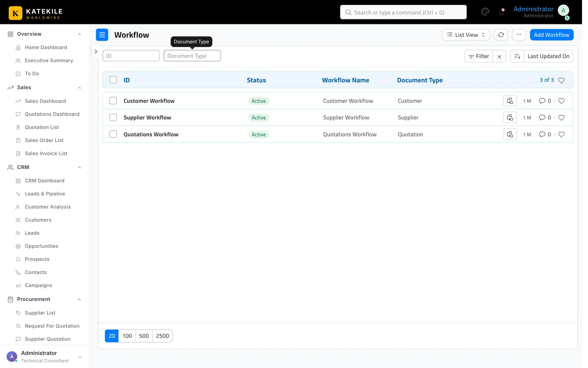Click the search or command bar
Image resolution: width=588 pixels, height=368 pixels.
pyautogui.click(x=403, y=12)
